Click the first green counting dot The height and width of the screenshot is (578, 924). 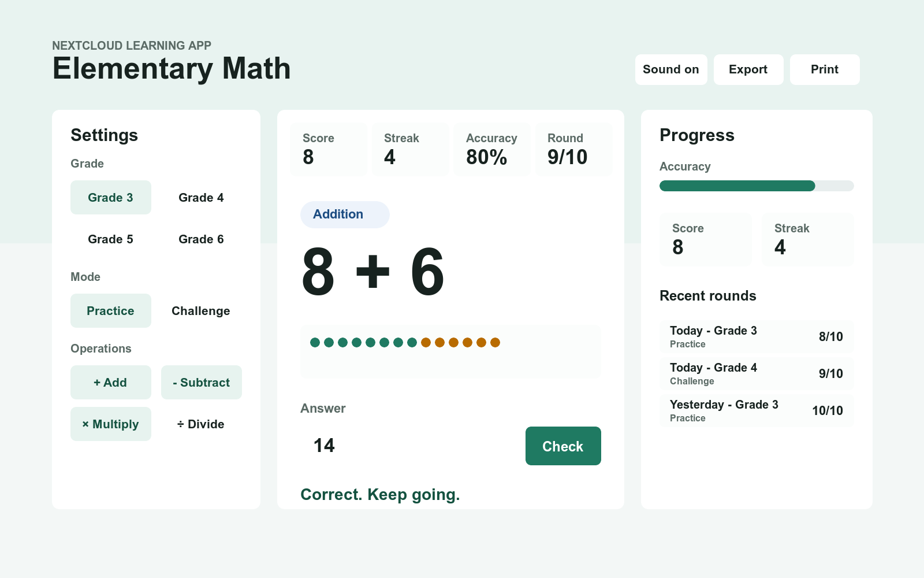point(315,343)
